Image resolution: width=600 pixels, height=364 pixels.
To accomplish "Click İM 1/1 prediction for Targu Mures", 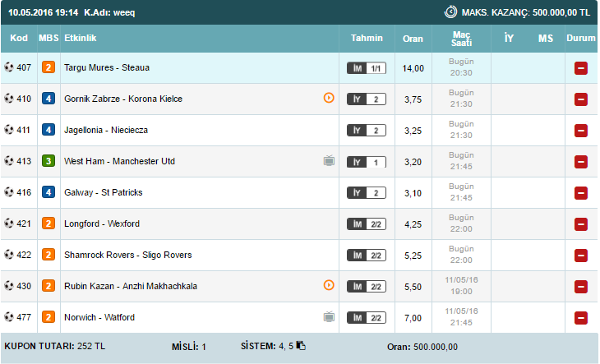I will pyautogui.click(x=367, y=68).
